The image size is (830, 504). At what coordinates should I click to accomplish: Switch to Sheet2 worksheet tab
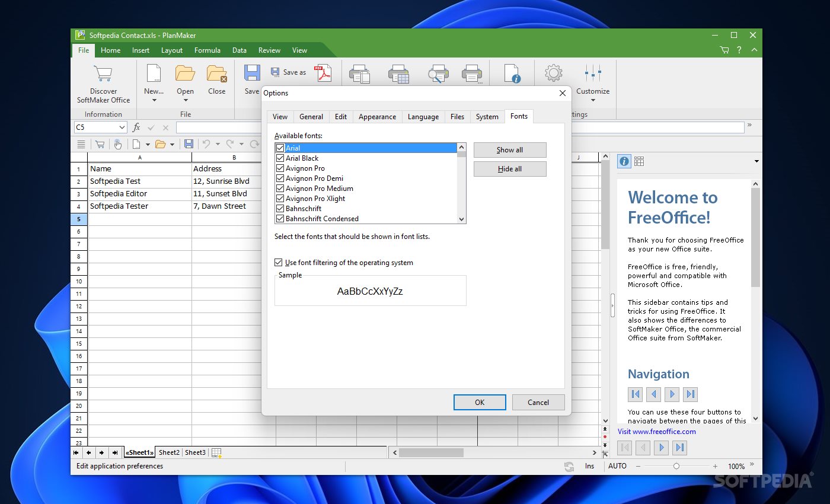[169, 452]
